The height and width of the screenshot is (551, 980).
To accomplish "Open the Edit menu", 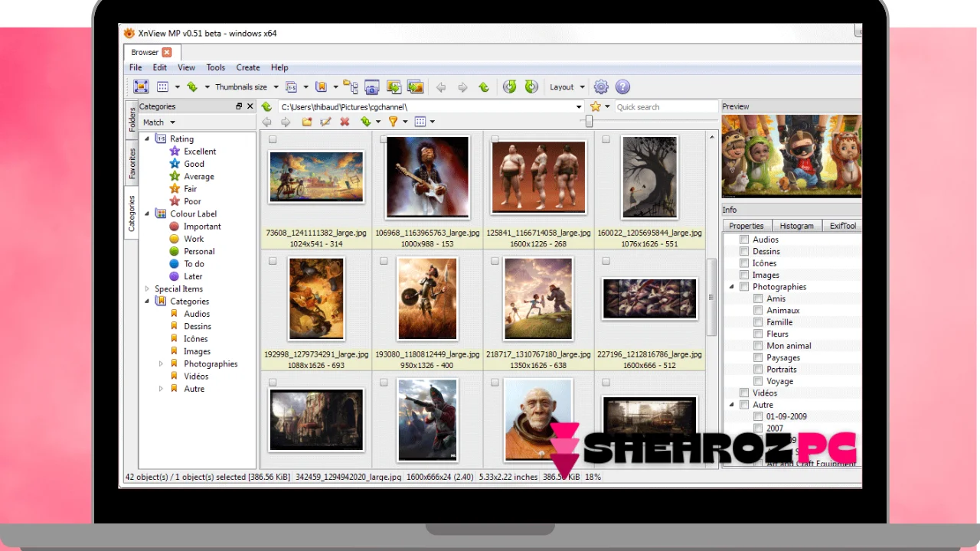I will coord(159,67).
